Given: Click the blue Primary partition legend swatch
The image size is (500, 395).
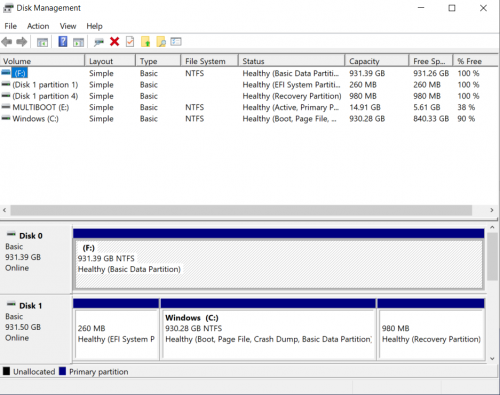Looking at the screenshot, I should tap(62, 371).
